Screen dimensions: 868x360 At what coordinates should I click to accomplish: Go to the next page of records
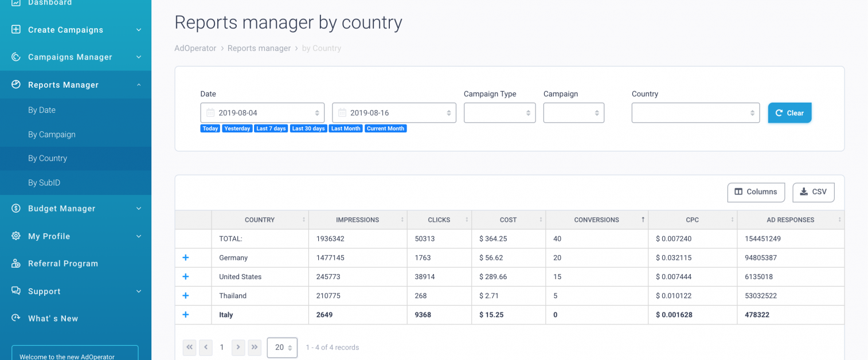coord(238,347)
